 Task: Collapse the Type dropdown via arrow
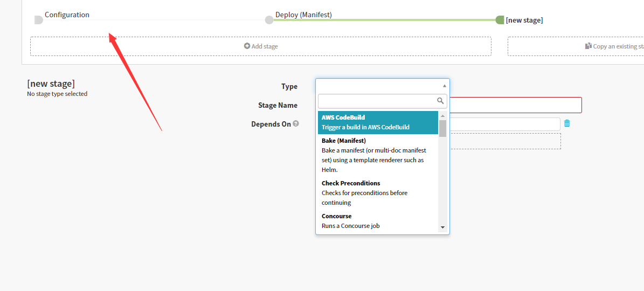(444, 86)
